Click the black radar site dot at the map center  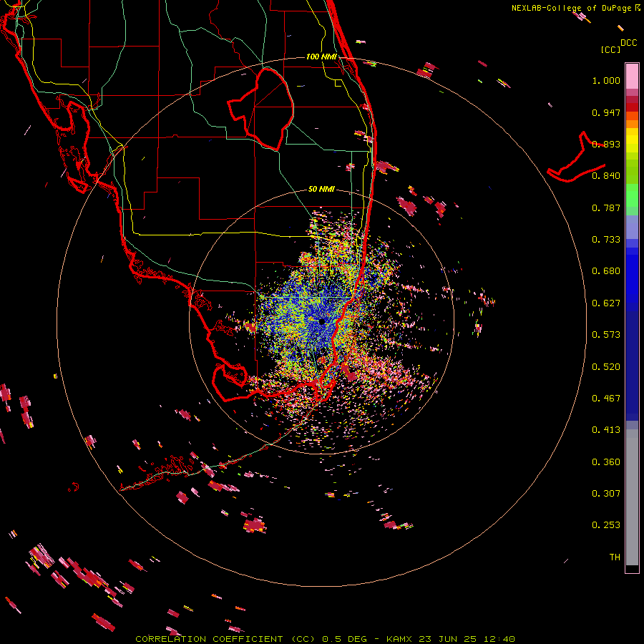tap(321, 321)
